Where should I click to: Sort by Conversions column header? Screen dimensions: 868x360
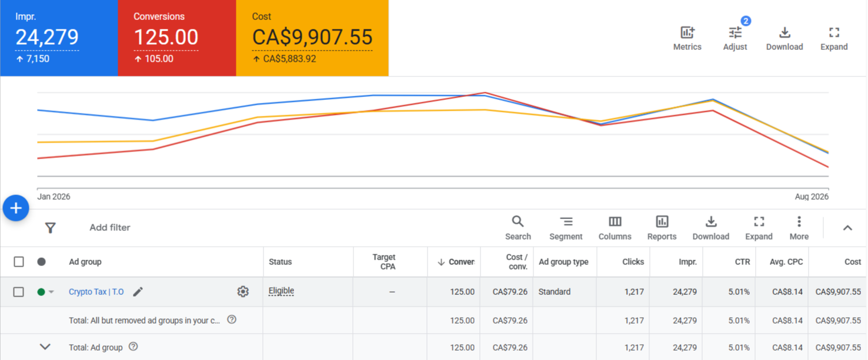[456, 262]
